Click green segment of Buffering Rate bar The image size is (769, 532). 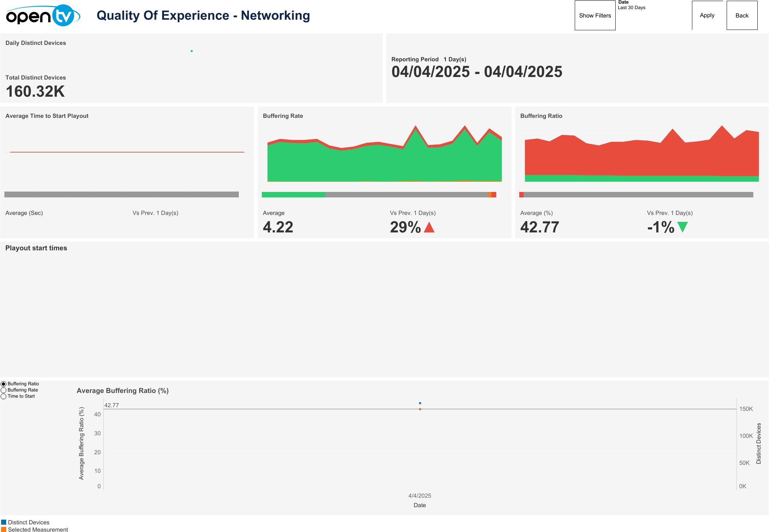pos(293,195)
